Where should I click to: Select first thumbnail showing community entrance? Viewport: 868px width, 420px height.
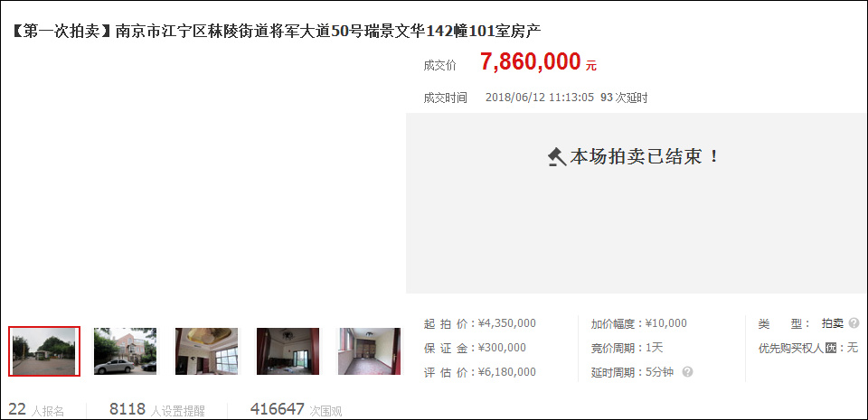44,351
